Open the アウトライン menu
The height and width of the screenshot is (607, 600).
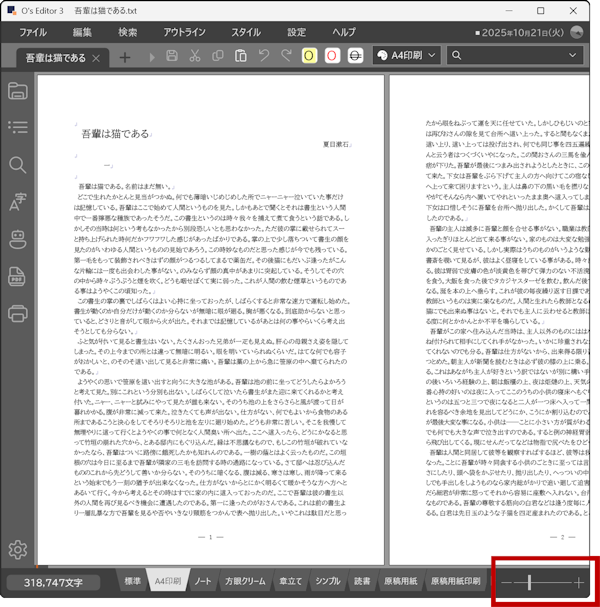(184, 32)
